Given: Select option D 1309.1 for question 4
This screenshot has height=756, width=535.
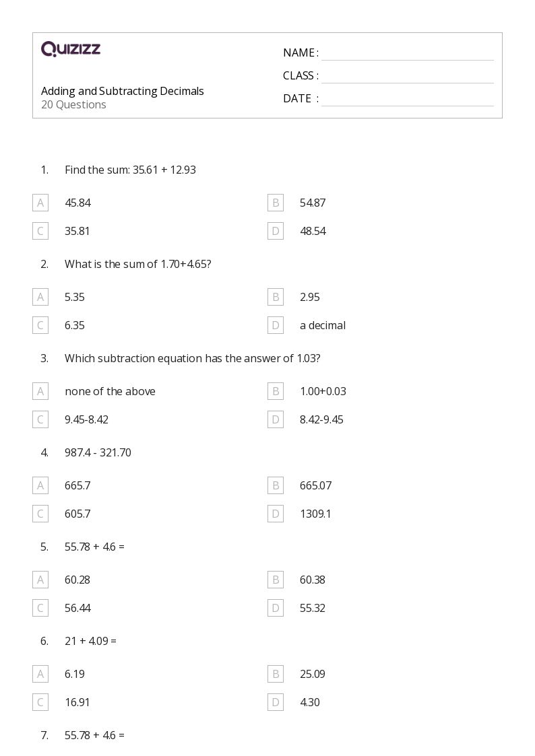Looking at the screenshot, I should coord(276,514).
